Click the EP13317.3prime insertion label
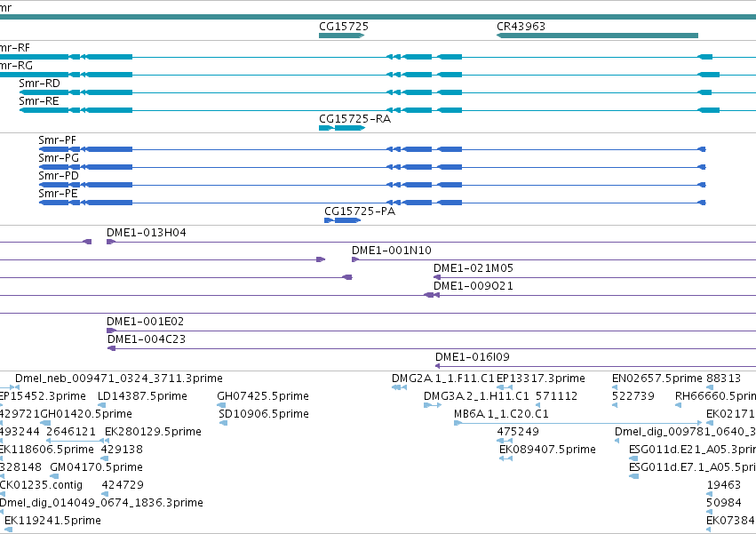This screenshot has width=756, height=534. point(541,379)
